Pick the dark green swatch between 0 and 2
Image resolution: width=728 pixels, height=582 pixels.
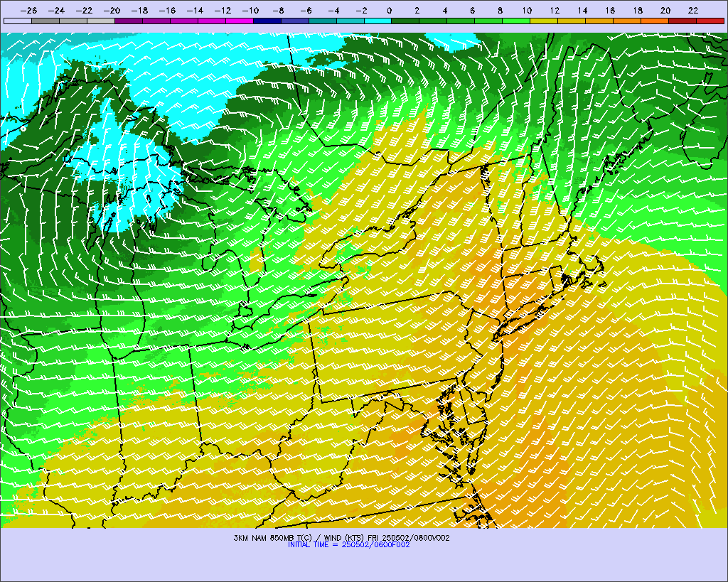[405, 21]
